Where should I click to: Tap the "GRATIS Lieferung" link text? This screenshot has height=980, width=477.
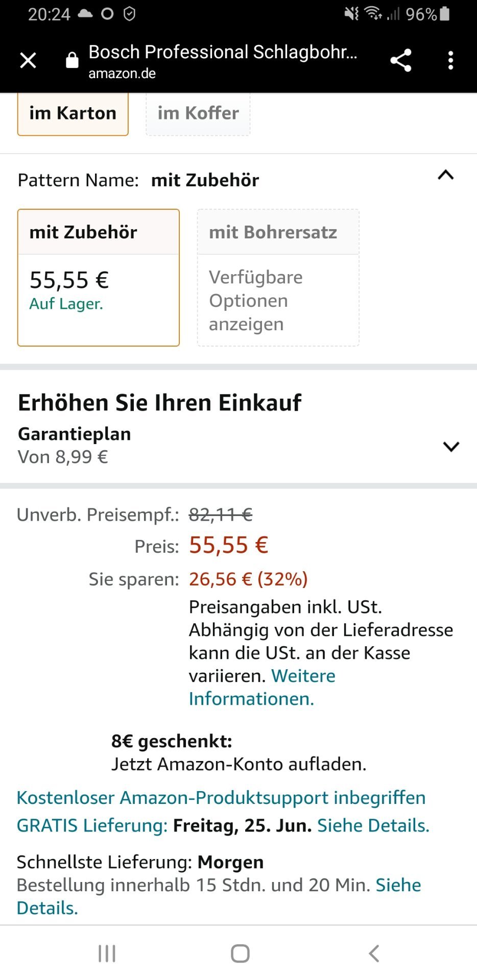(x=92, y=825)
